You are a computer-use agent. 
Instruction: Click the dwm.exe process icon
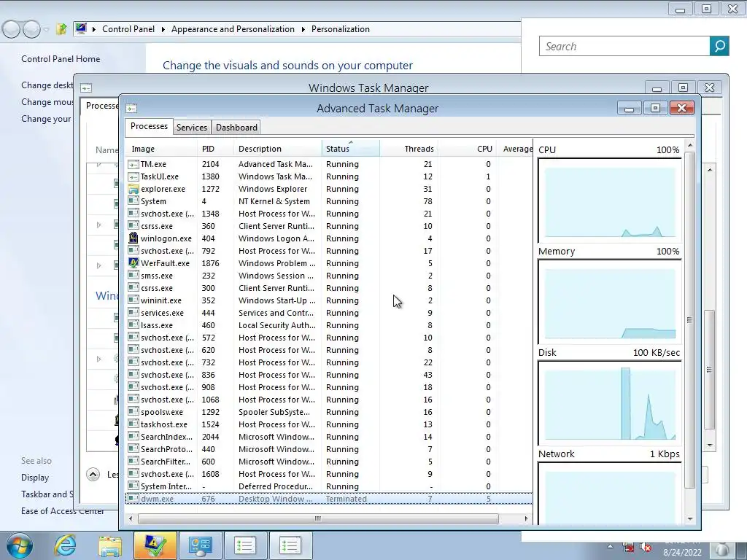coord(133,499)
